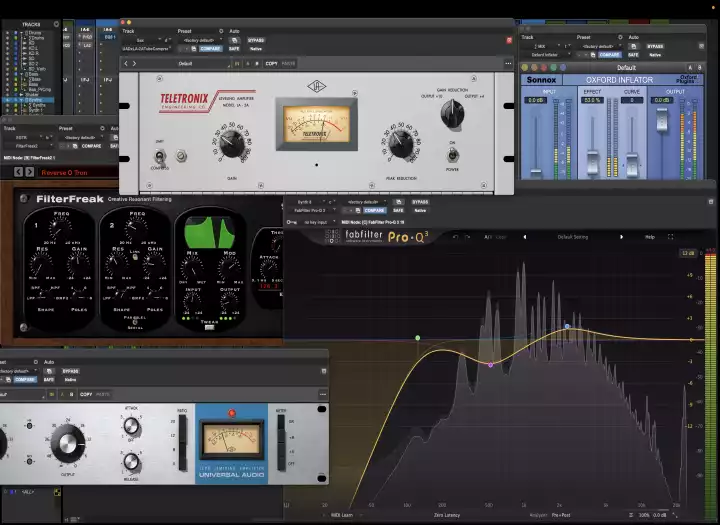Screen dimensions: 720x525
Task: Flip the Parallel/Serial switch on FilterFreak
Action: coord(135,322)
